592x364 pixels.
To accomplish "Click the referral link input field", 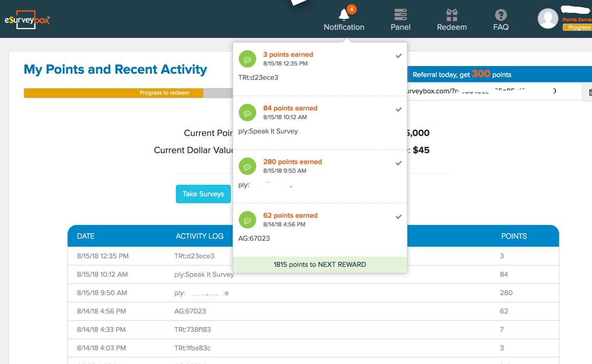I will pyautogui.click(x=493, y=92).
